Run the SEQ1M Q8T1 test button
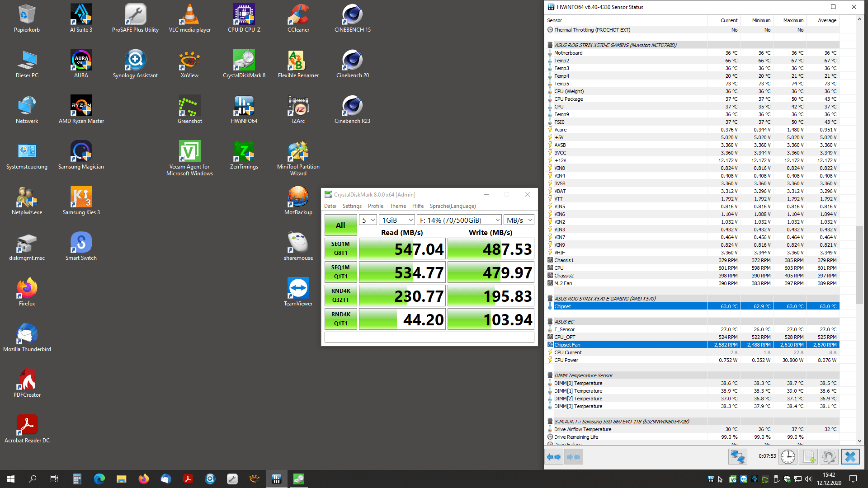 (x=340, y=249)
